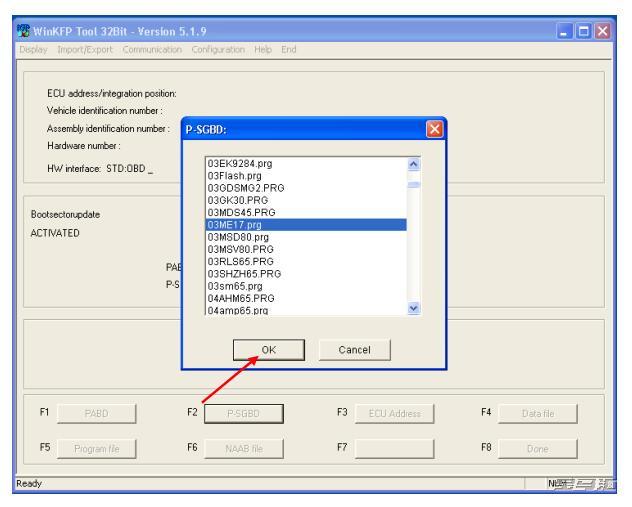
Task: Close the WinKFP Tool main window
Action: 603,31
